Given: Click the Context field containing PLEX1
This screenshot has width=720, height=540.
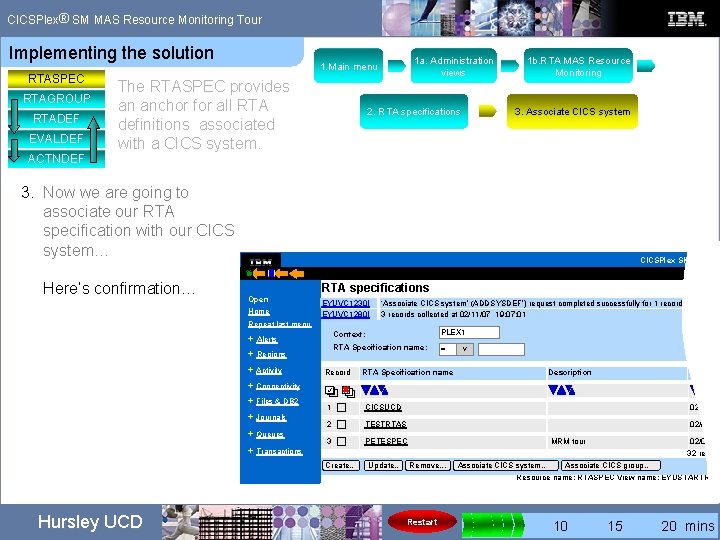Looking at the screenshot, I should 469,332.
